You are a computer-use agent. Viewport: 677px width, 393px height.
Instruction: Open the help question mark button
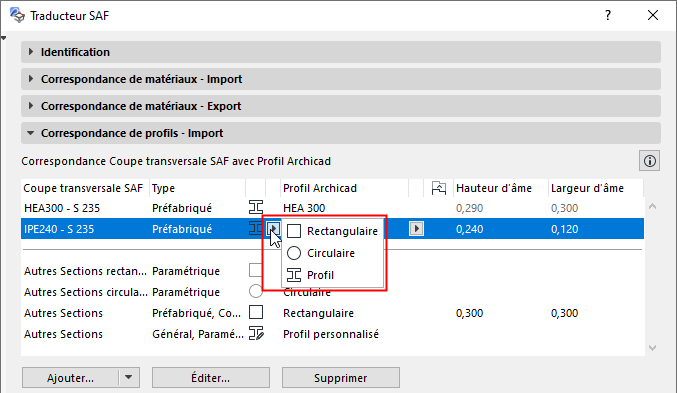pyautogui.click(x=608, y=16)
